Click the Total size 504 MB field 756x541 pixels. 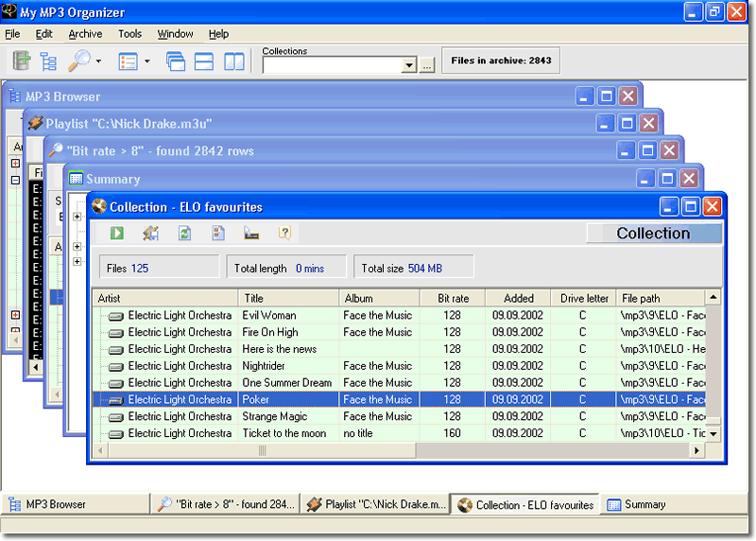(x=414, y=268)
